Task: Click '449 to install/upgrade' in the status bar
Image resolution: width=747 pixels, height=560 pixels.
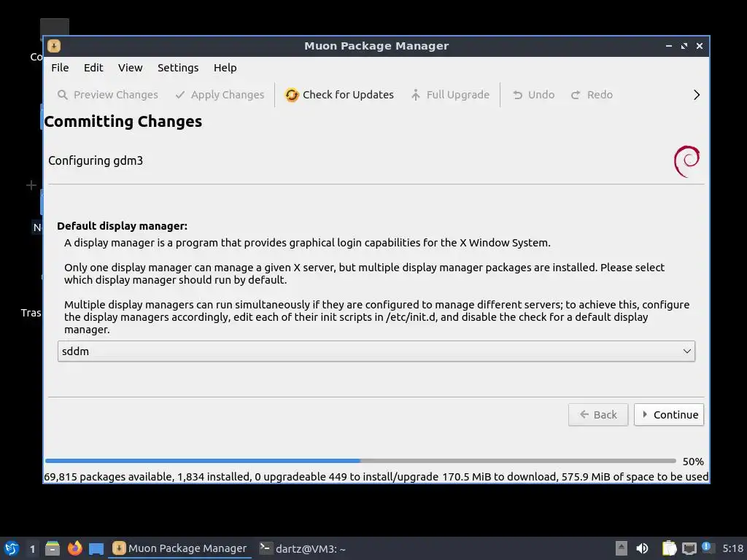Action: 383,477
